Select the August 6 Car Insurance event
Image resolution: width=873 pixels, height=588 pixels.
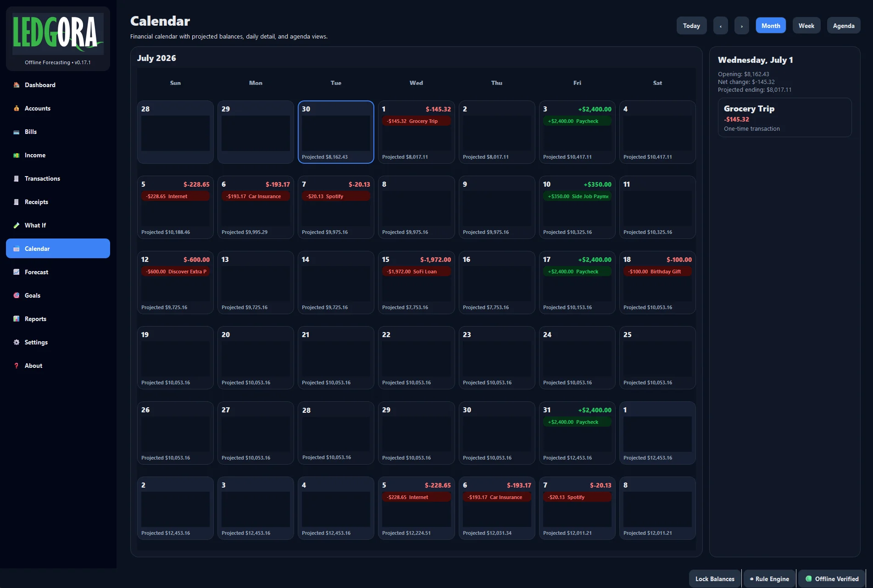click(497, 497)
